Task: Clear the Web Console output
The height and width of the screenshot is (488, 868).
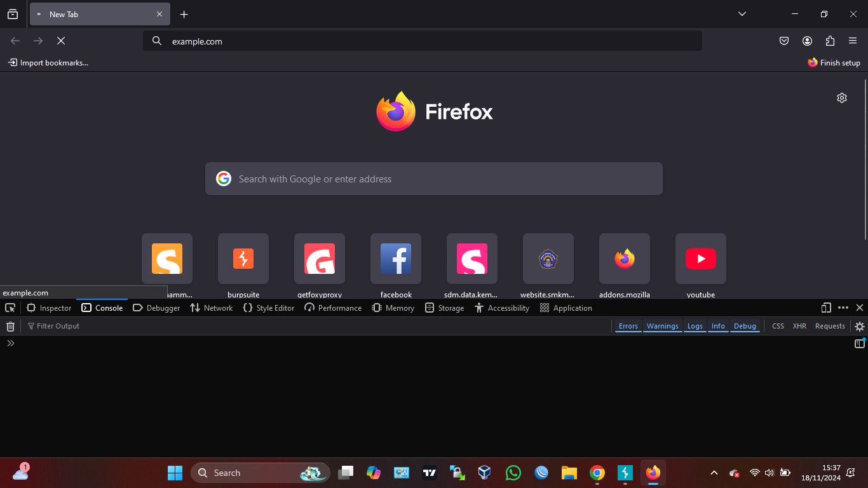Action: [x=10, y=326]
